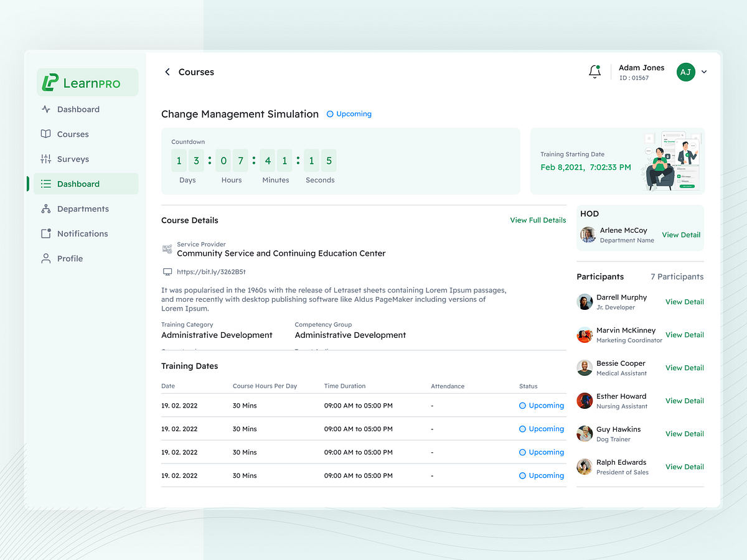Expand the dropdown next to Adam Jones avatar
The height and width of the screenshot is (560, 747).
coord(704,72)
